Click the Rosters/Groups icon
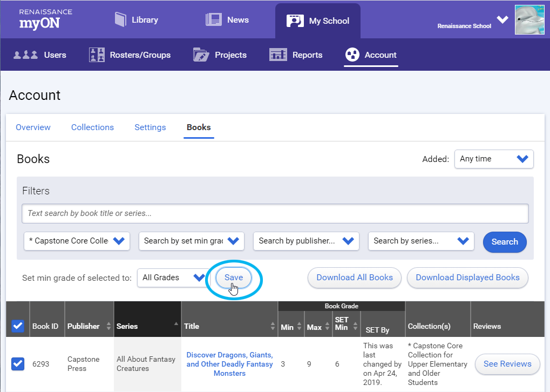This screenshot has width=550, height=392. click(97, 55)
